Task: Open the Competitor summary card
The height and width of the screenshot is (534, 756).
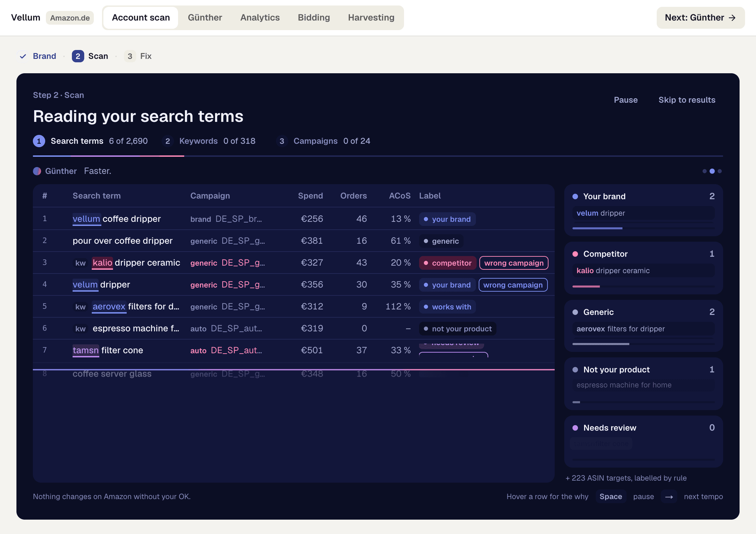Action: pyautogui.click(x=643, y=268)
